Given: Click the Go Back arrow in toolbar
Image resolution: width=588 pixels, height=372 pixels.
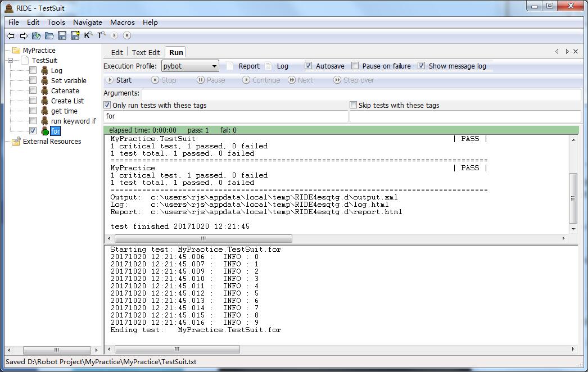Looking at the screenshot, I should (x=11, y=35).
